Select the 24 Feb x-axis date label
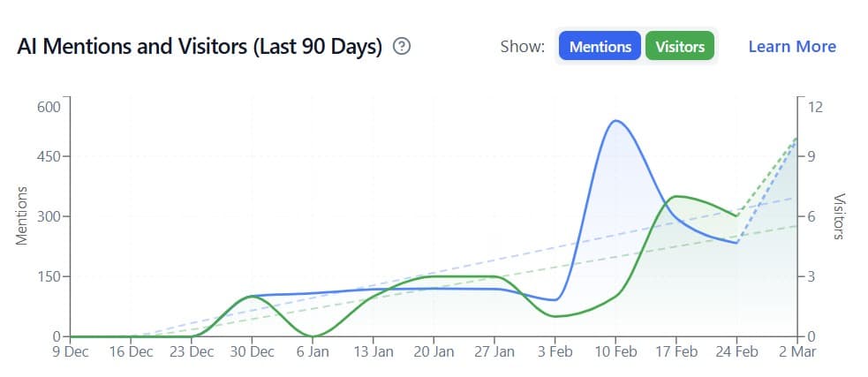The width and height of the screenshot is (868, 377). tap(736, 352)
